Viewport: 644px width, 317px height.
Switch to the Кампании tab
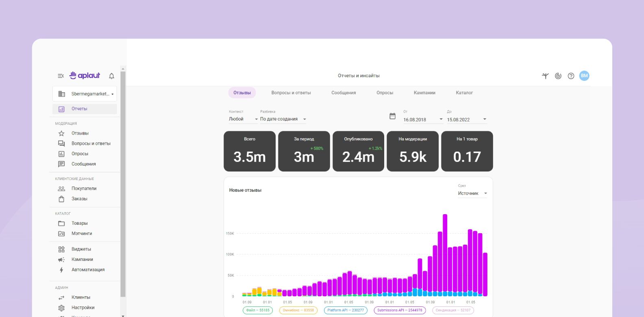(424, 93)
